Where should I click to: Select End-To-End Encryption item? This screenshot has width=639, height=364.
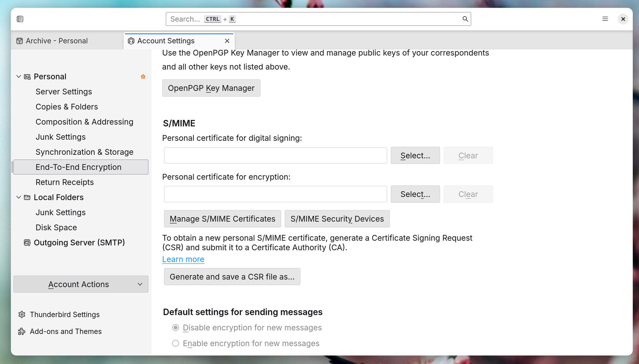tap(81, 167)
